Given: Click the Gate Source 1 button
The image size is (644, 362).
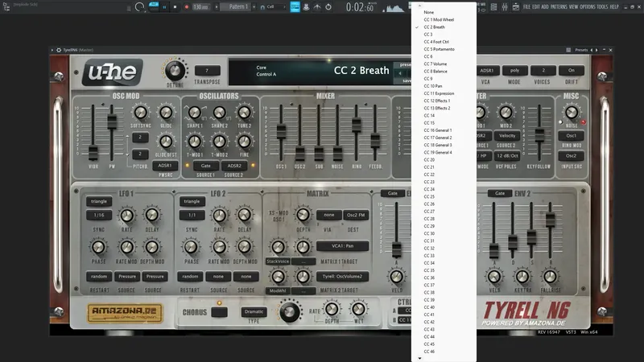Looking at the screenshot, I should (x=205, y=165).
